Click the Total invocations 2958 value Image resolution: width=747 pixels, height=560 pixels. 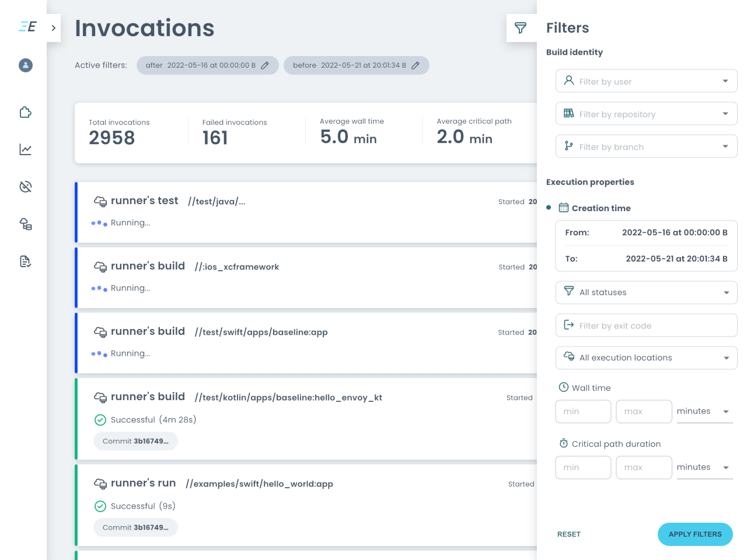[x=112, y=138]
